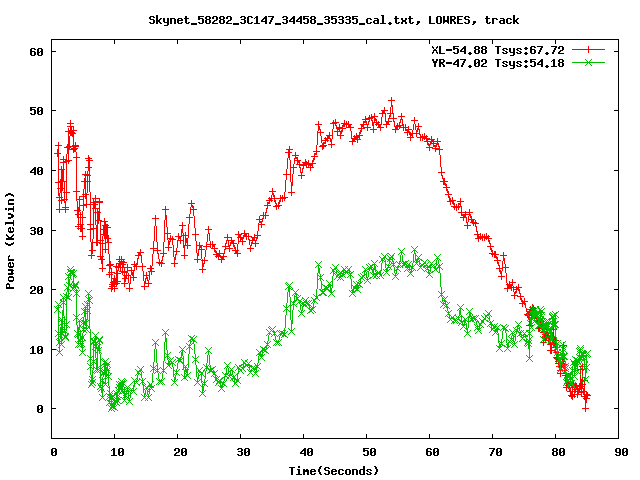
Task: Click the y-axis tick label 50
Action: pyautogui.click(x=36, y=111)
